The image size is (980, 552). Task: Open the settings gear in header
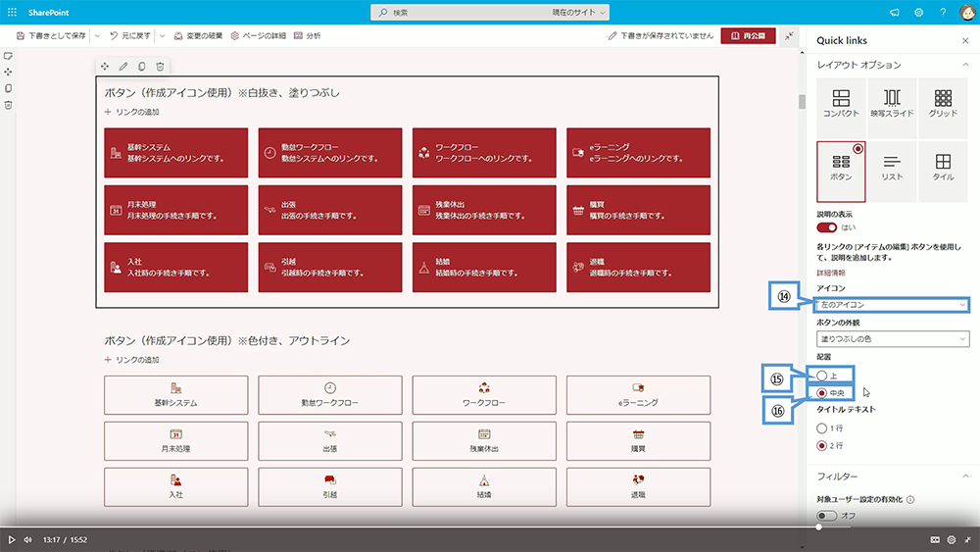(919, 13)
